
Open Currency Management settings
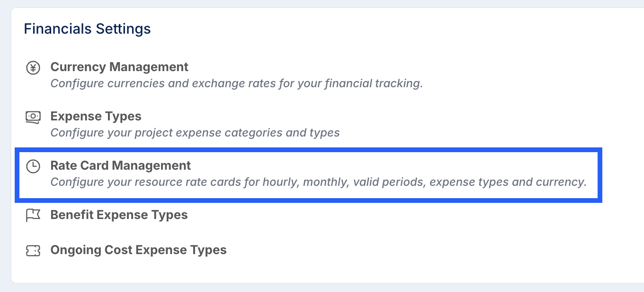coord(119,67)
